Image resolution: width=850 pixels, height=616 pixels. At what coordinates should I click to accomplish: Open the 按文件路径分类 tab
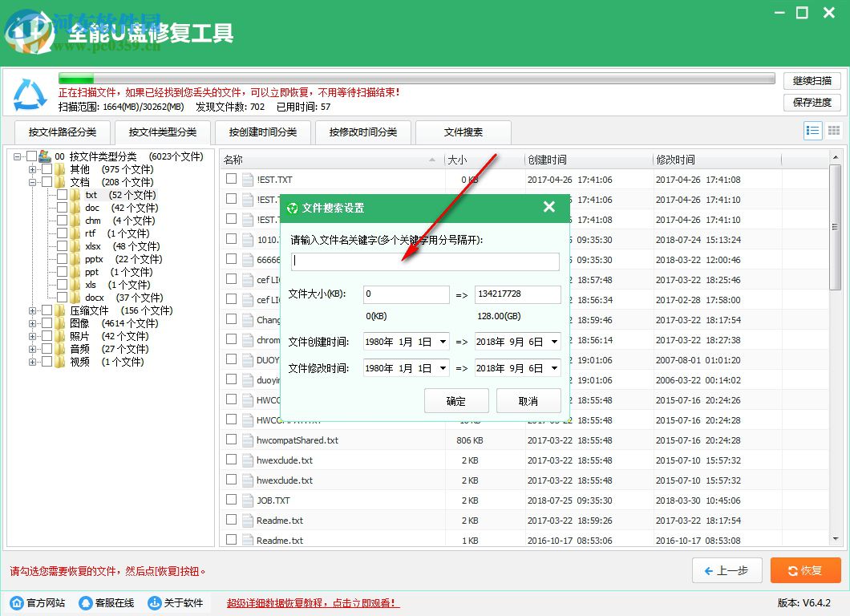click(63, 132)
